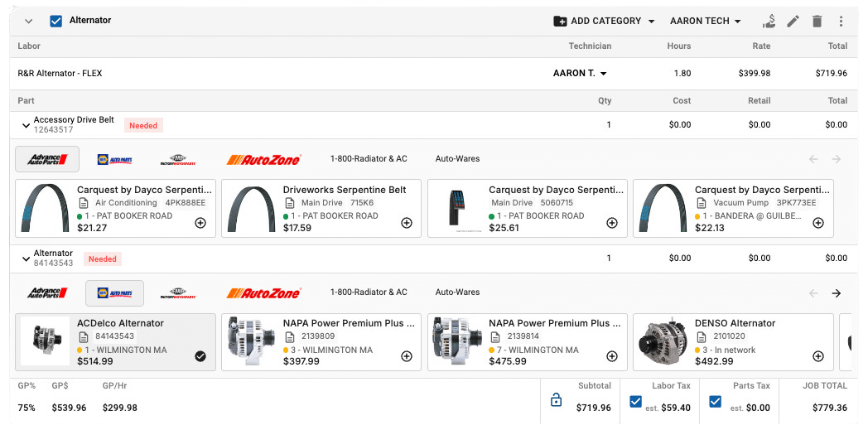Open document icon for NAPA 2139809
The image size is (868, 435).
289,337
